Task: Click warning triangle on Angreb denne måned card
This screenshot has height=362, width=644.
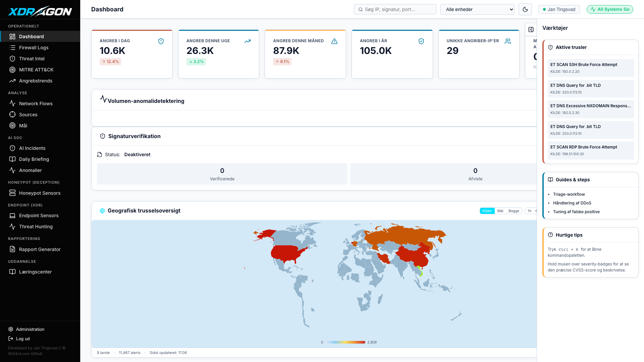Action: point(334,41)
